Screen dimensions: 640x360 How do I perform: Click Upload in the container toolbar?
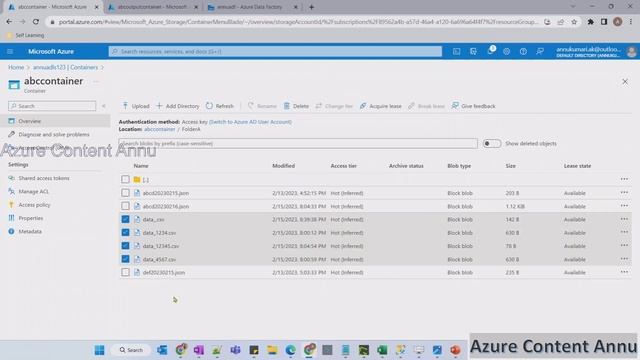(136, 106)
